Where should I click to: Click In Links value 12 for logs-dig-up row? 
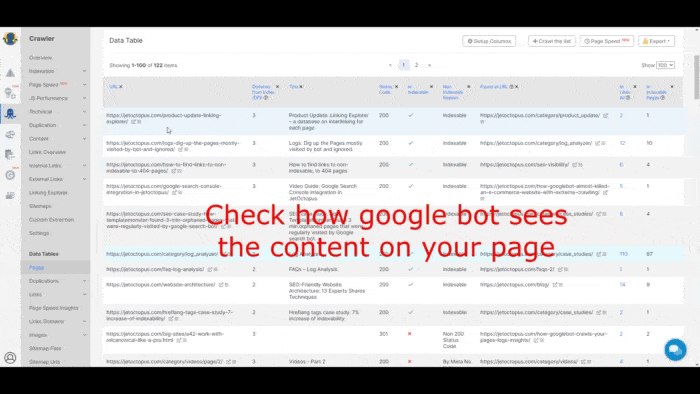pos(622,143)
